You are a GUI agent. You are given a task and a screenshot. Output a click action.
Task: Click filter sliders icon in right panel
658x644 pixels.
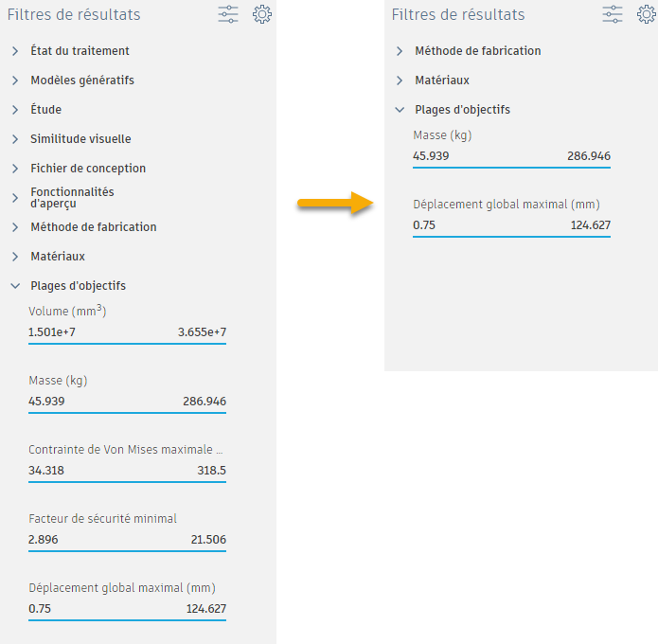613,14
